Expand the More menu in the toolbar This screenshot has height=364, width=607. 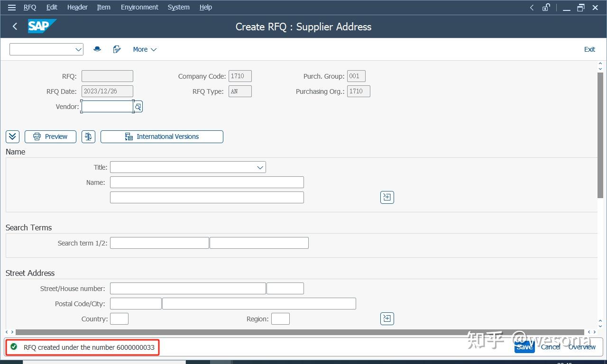pos(144,49)
